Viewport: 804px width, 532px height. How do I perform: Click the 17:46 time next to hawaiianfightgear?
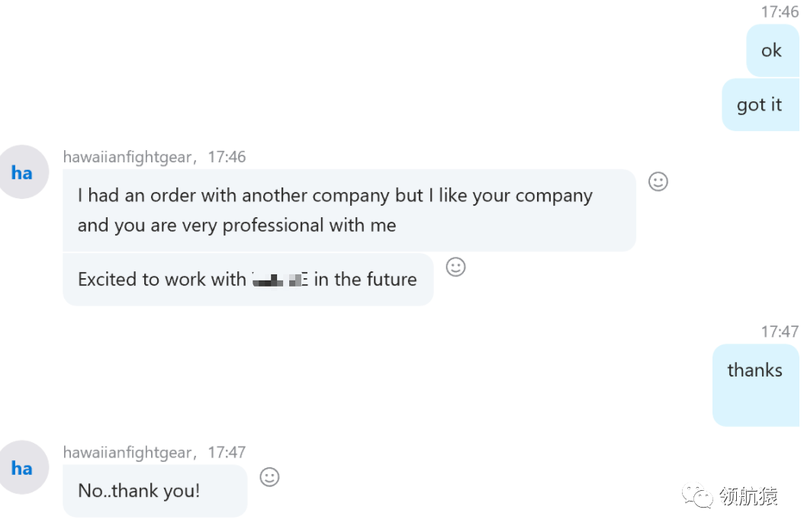pos(227,157)
